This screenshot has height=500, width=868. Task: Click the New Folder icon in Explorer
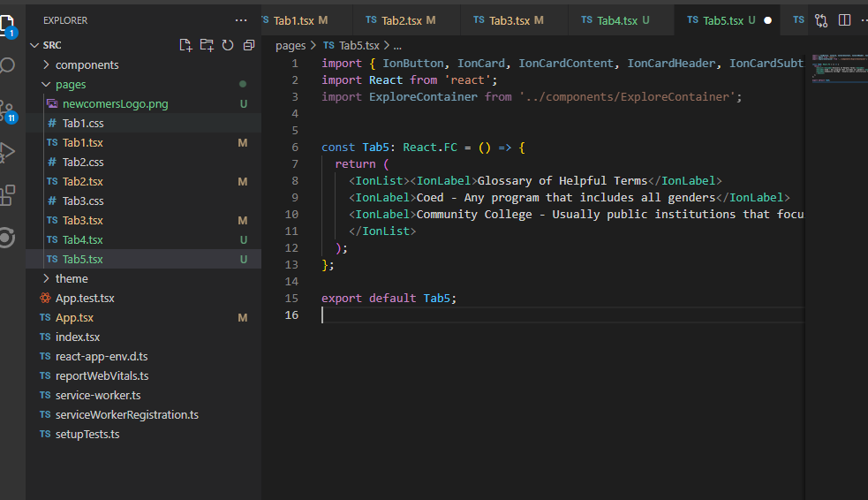click(x=207, y=45)
